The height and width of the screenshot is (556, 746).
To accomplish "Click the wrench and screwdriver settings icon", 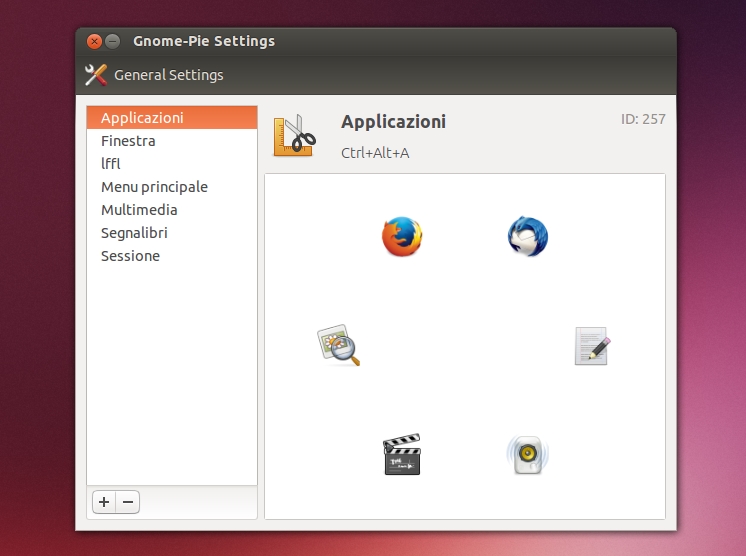I will pos(96,75).
